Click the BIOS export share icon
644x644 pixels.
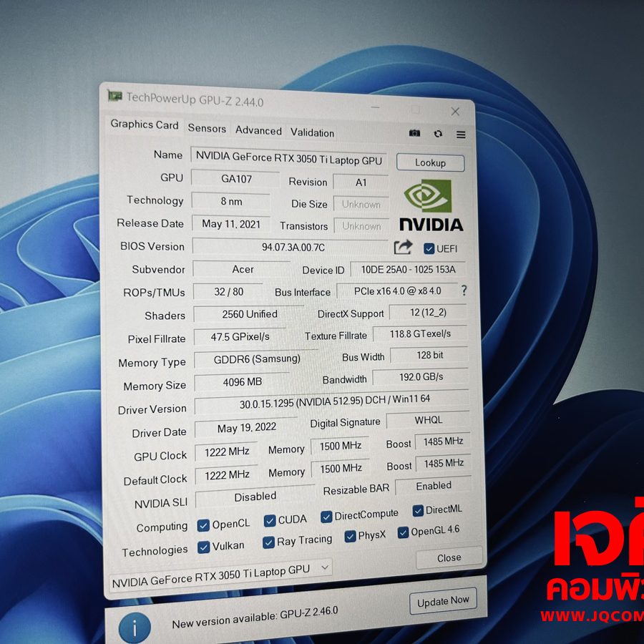pos(402,247)
